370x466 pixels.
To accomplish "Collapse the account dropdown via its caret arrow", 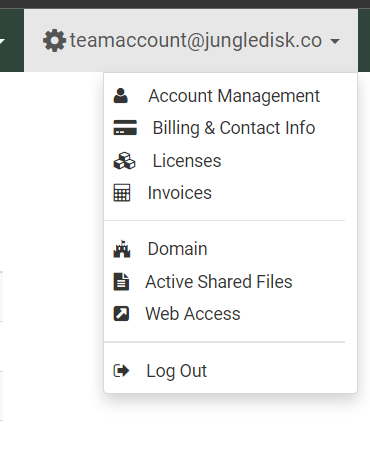I will (335, 41).
